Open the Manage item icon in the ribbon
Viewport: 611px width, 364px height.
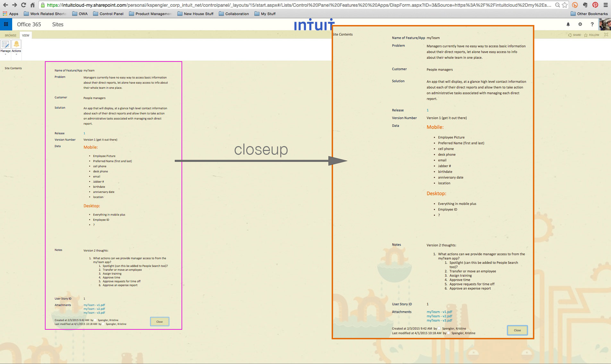(x=5, y=45)
